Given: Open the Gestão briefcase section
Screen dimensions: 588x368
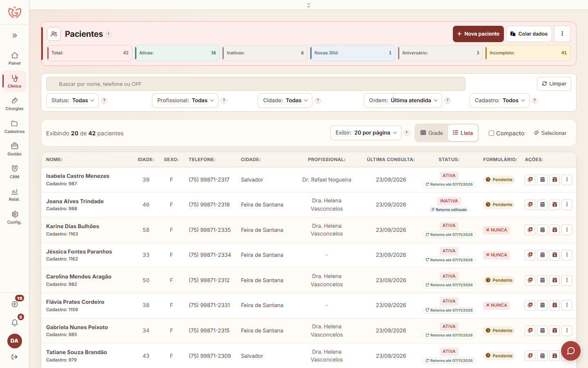Looking at the screenshot, I should (x=14, y=149).
